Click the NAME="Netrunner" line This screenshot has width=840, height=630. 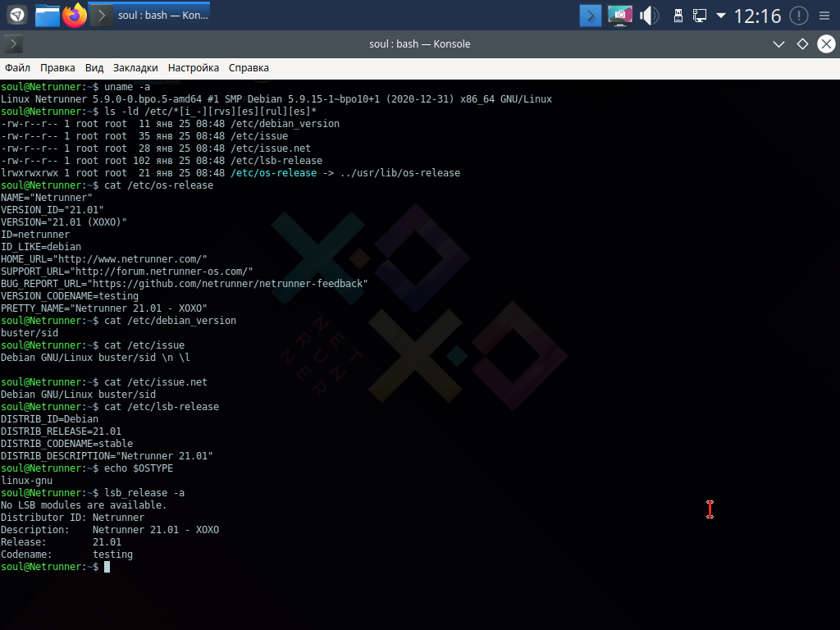point(47,198)
